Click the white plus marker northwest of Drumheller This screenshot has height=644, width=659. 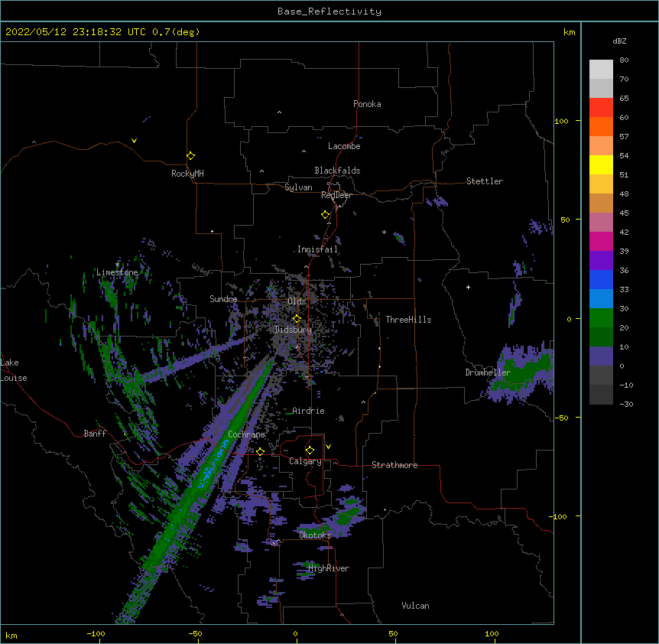tap(468, 287)
